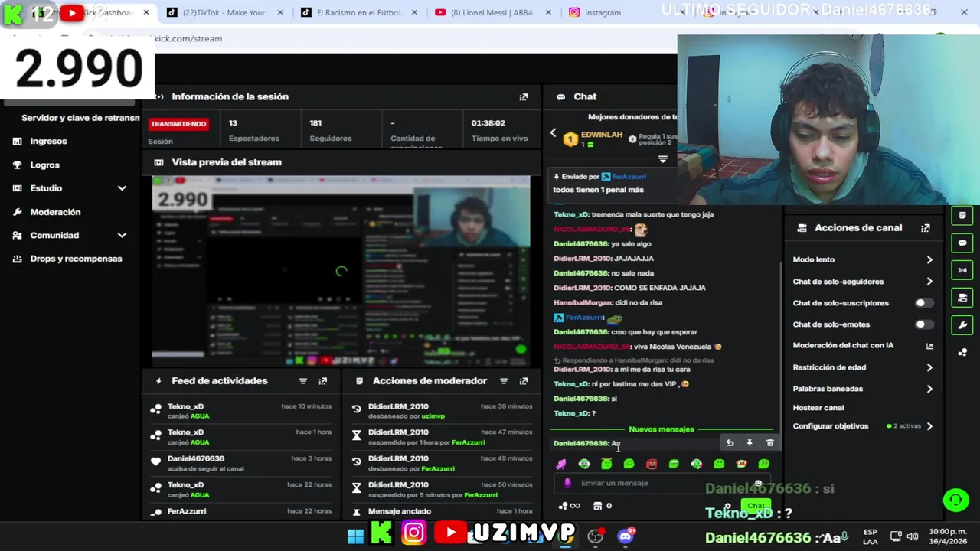Screen dimensions: 980x551
Task: Open the emoji picker in chat input
Action: coord(758,483)
